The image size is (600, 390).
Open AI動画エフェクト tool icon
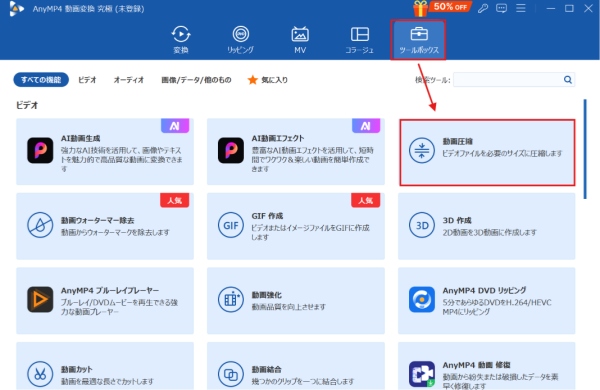tap(231, 150)
